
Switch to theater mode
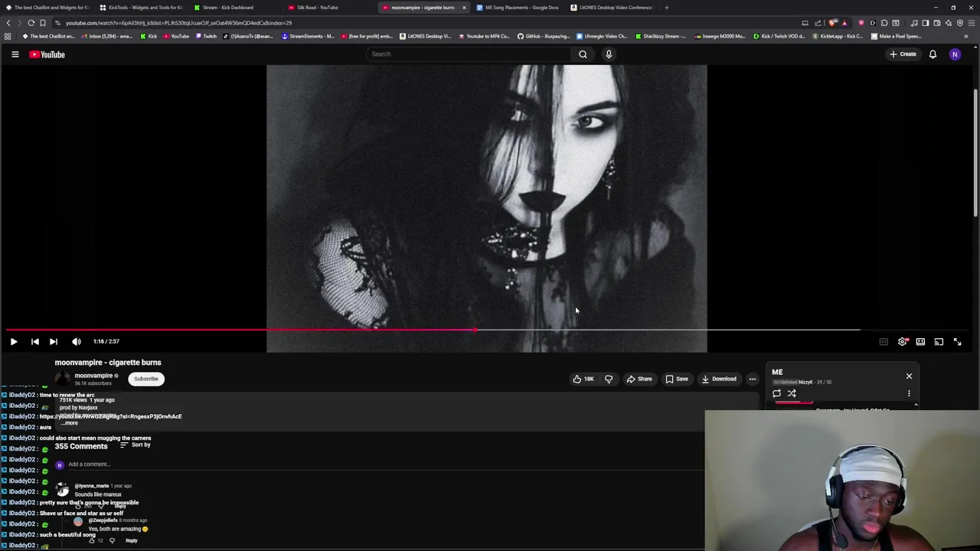[920, 342]
